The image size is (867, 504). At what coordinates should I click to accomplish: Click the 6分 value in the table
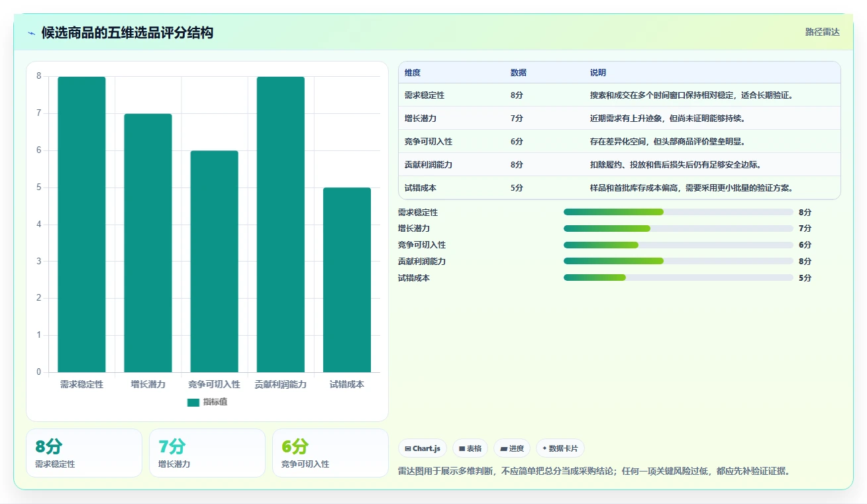[x=517, y=142]
